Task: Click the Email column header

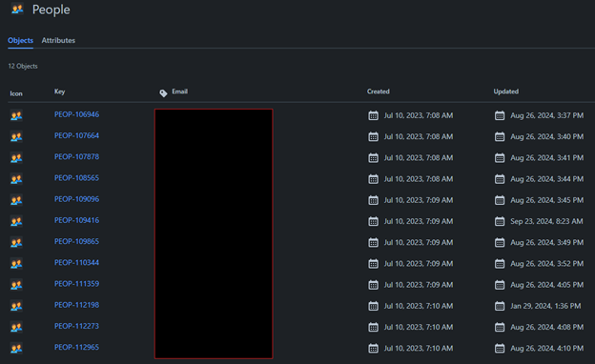Action: 180,91
